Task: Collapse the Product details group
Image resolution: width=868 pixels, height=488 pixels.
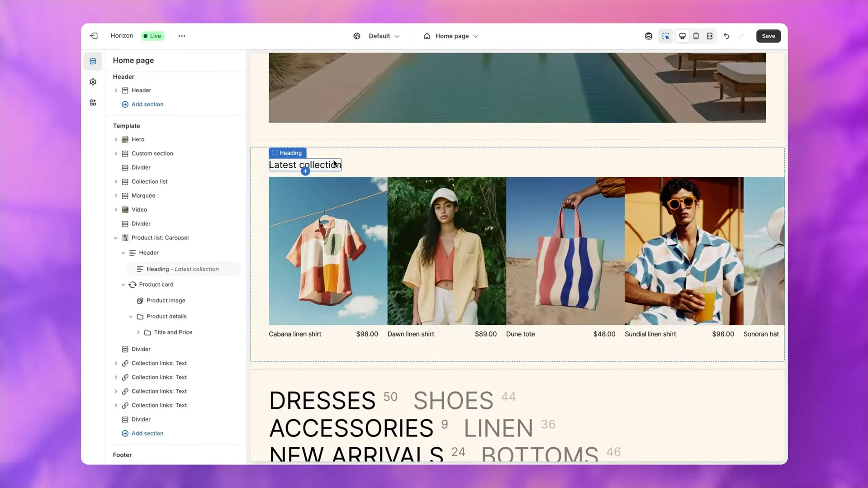Action: 131,316
